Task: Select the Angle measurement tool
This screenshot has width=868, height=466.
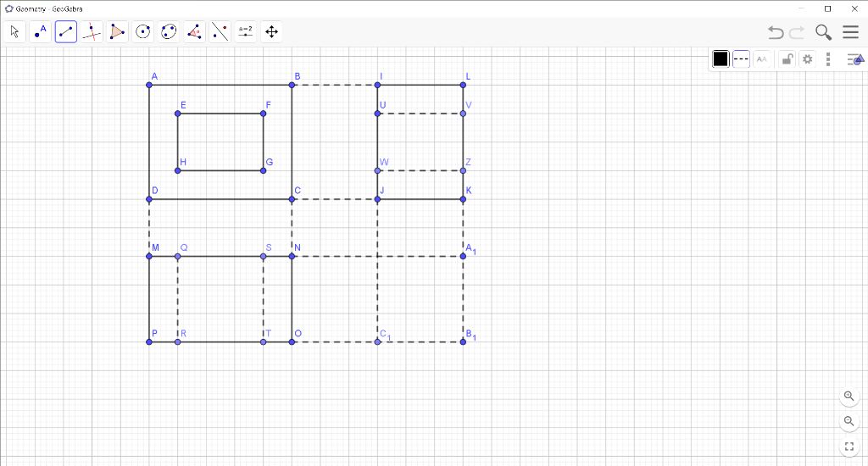Action: (194, 31)
